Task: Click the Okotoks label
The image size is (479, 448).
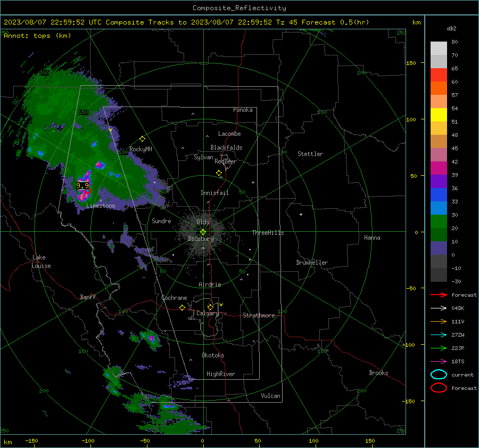Action: point(213,355)
